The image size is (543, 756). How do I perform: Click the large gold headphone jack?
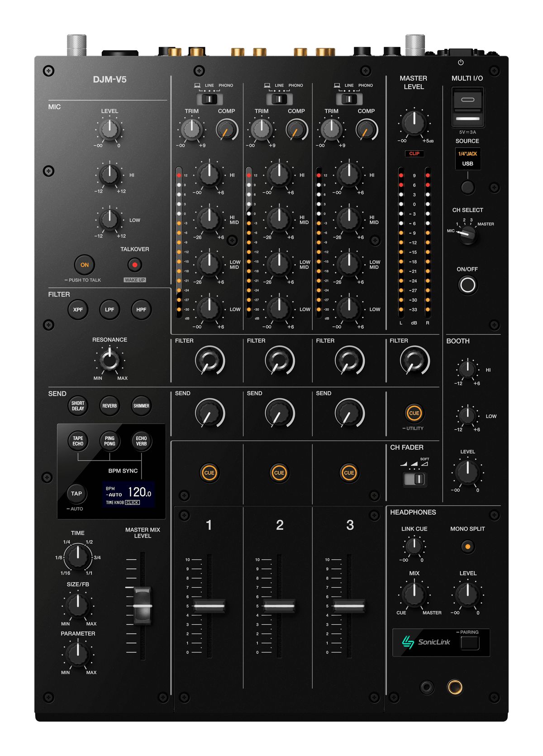pyautogui.click(x=455, y=687)
